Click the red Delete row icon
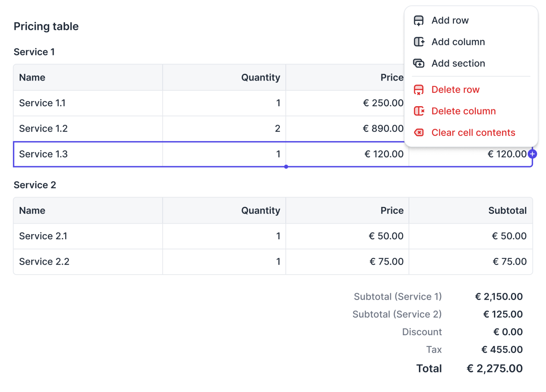 419,89
